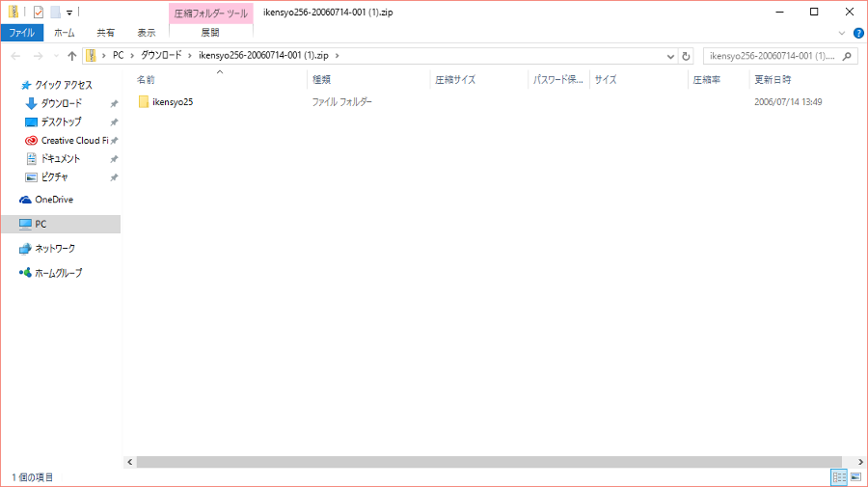Expand the chevron between PC and ダウンロード
Image resolution: width=868 pixels, height=487 pixels.
(x=132, y=55)
